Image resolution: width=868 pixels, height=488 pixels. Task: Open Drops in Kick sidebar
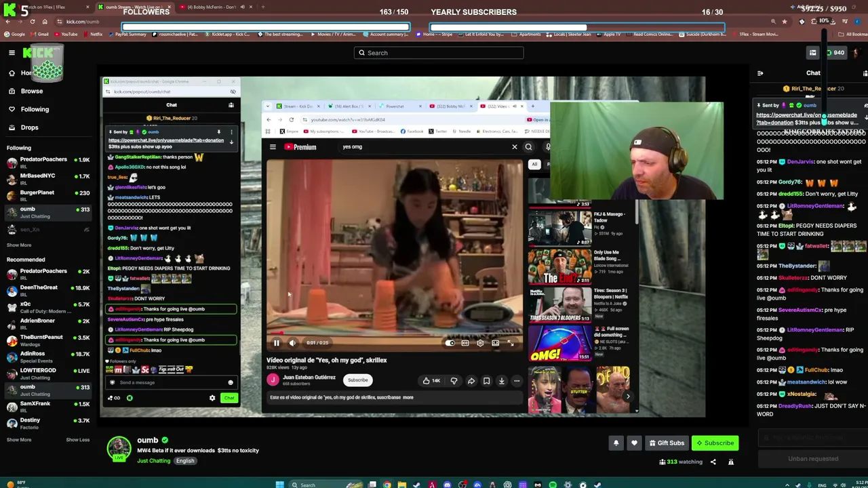coord(29,127)
